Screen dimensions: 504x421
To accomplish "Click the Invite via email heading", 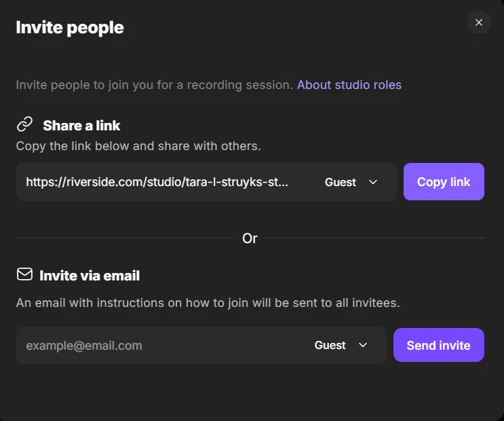I will (90, 276).
